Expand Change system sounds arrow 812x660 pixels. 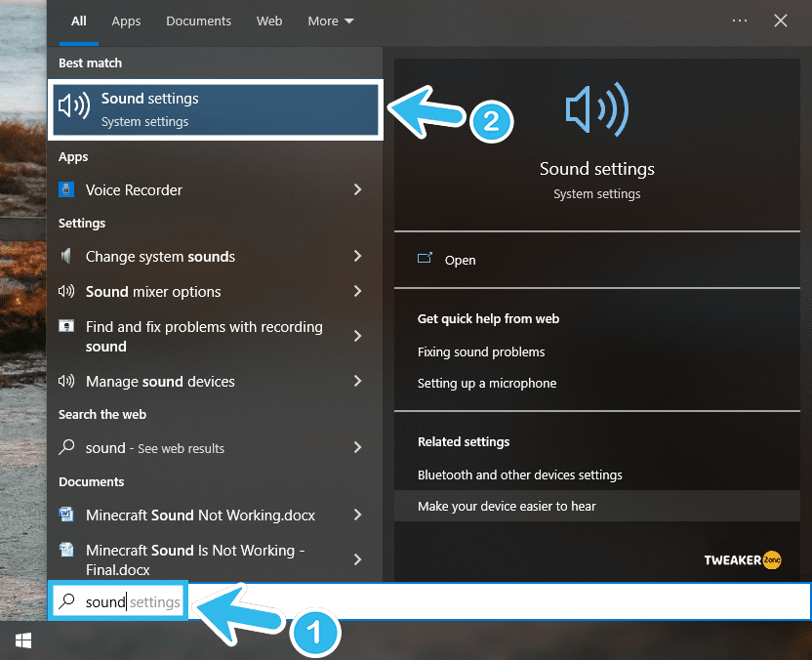[x=357, y=256]
